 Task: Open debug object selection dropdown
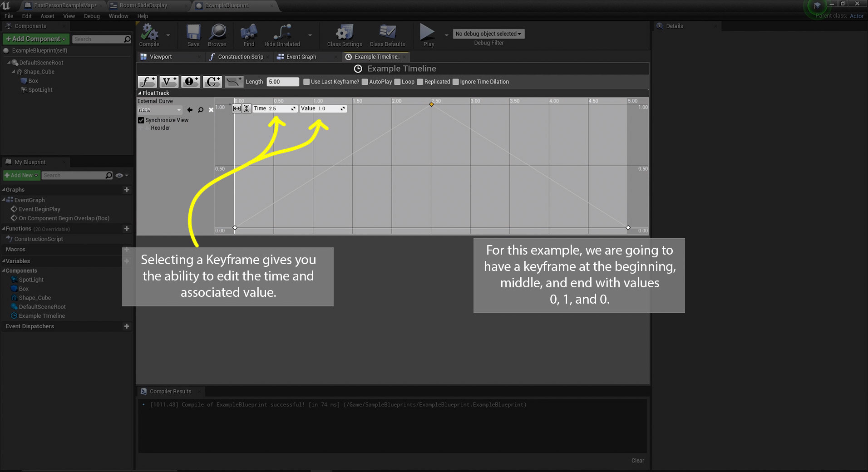tap(488, 34)
